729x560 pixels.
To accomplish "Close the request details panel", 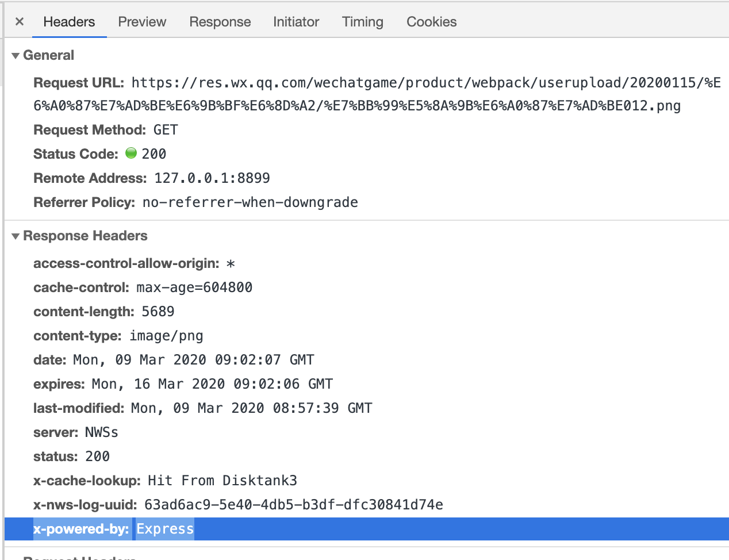I will click(x=20, y=22).
